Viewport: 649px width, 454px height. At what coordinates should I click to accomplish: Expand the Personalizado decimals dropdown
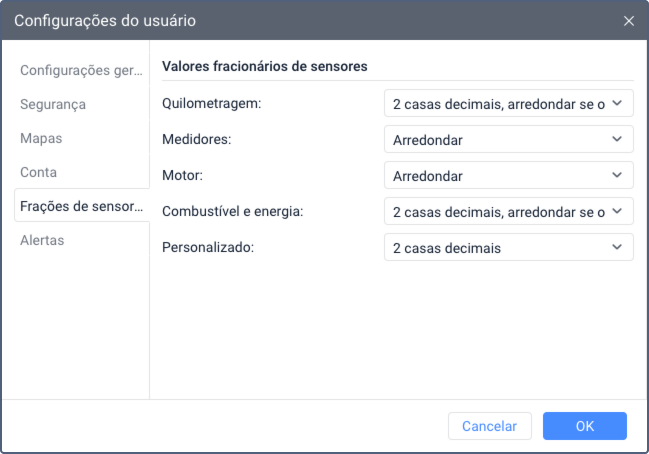click(x=508, y=247)
